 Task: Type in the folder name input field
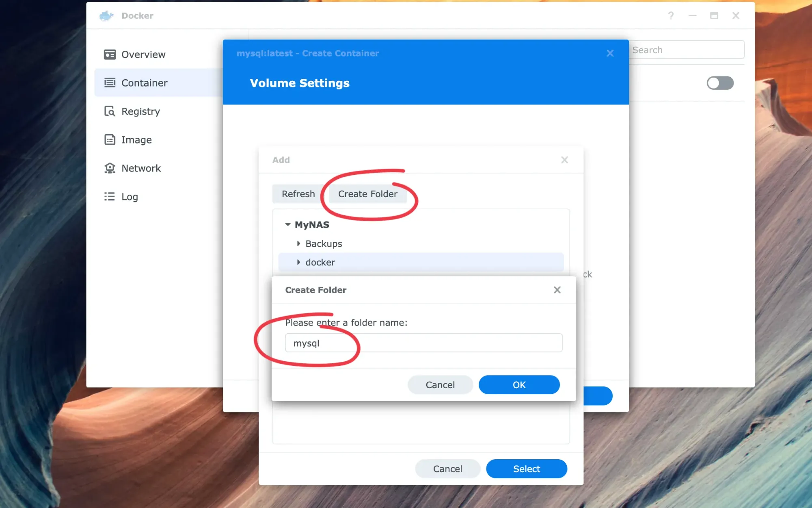click(423, 343)
